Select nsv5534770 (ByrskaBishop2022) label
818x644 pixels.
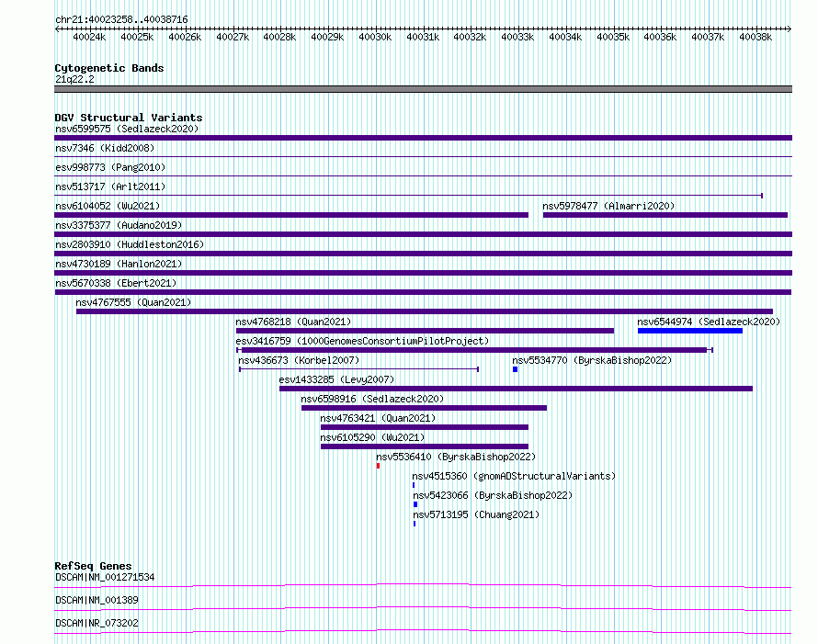coord(592,360)
